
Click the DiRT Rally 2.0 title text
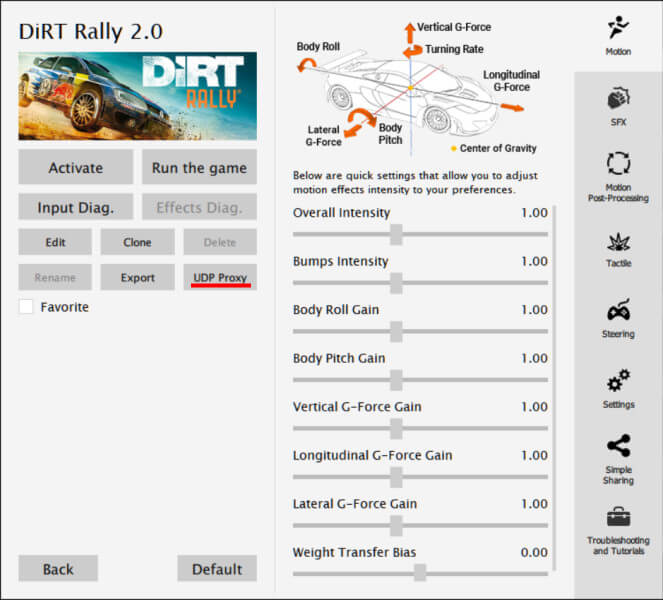click(x=90, y=32)
